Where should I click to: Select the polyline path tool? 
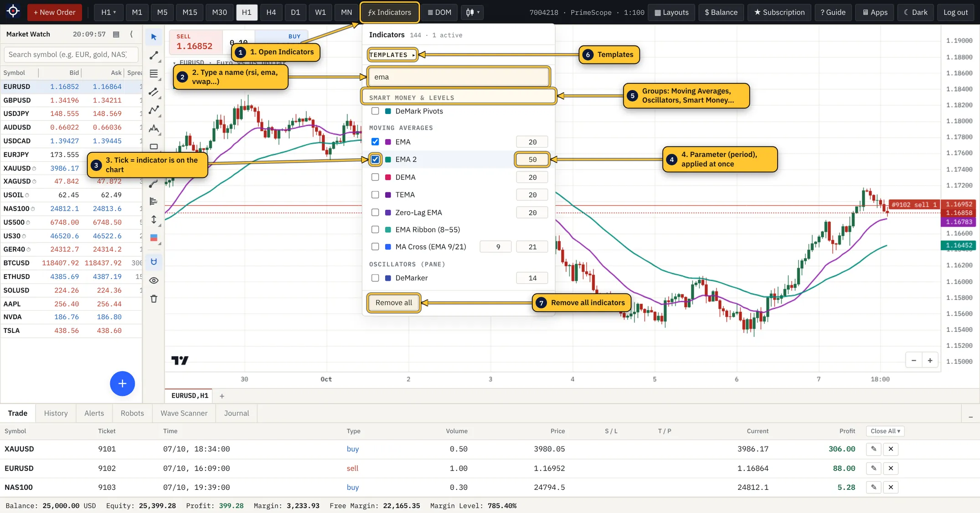154,110
